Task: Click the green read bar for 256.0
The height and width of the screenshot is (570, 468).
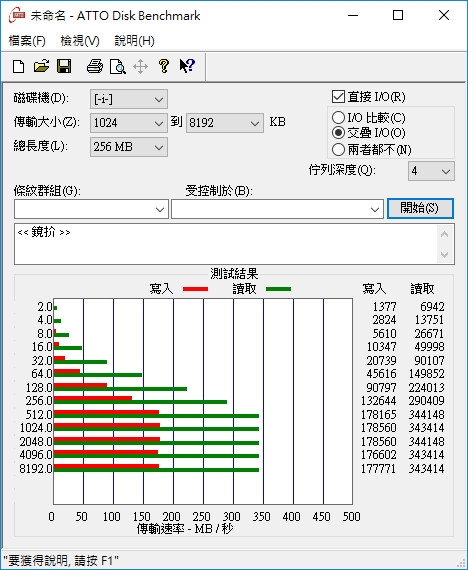Action: click(140, 402)
